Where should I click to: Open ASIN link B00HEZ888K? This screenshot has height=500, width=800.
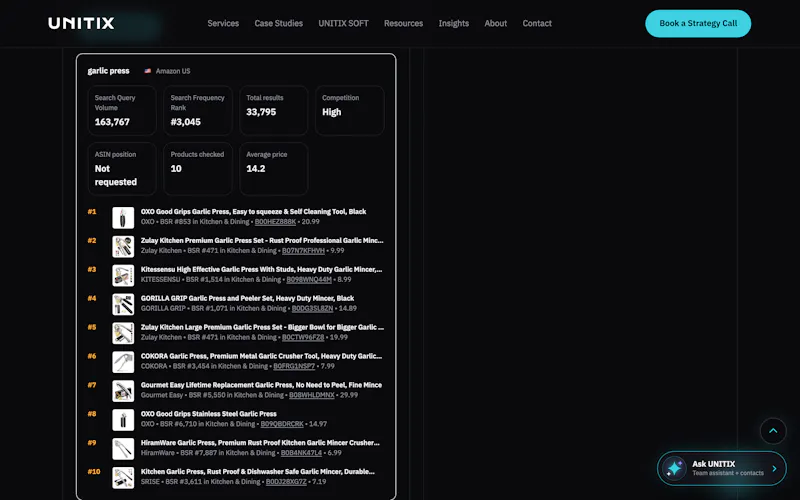(x=275, y=222)
